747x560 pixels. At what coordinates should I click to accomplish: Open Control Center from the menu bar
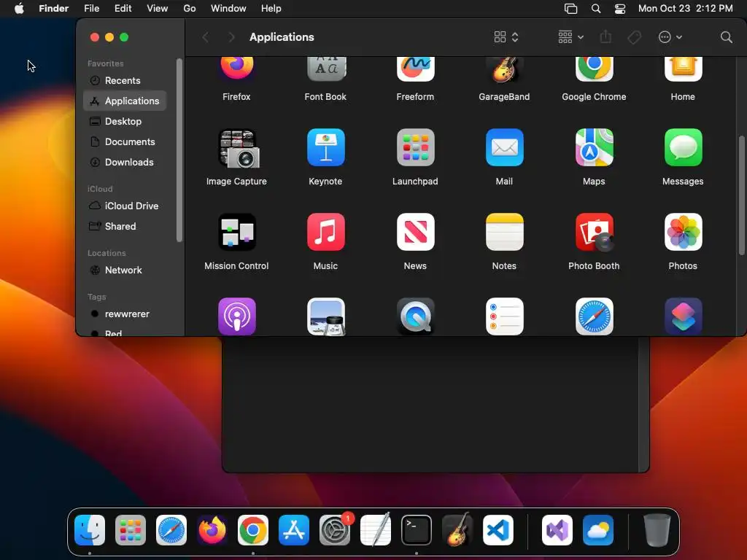click(620, 9)
